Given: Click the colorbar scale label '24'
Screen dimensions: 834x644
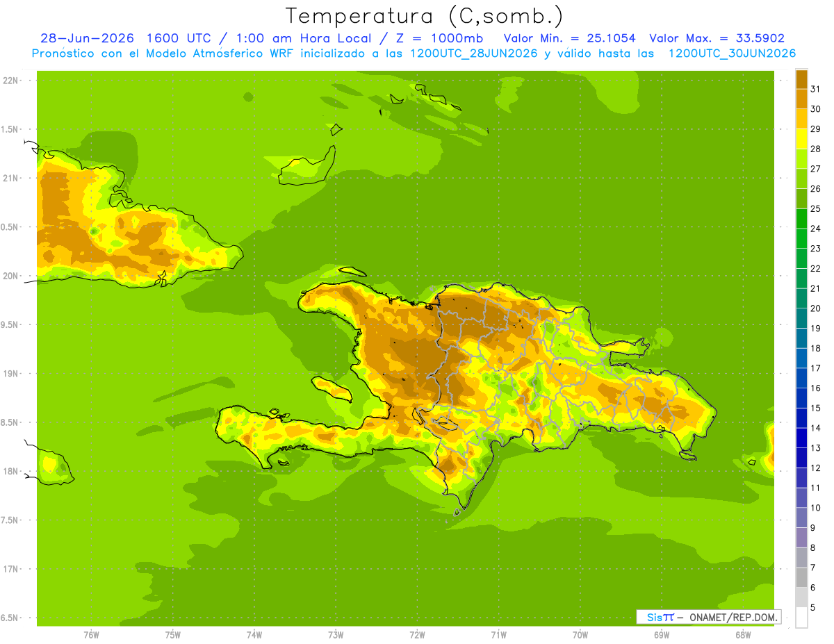Looking at the screenshot, I should (815, 229).
